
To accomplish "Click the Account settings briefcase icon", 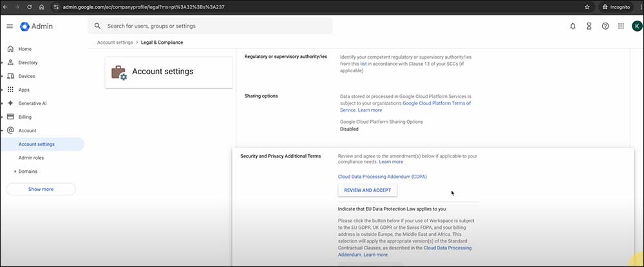I will click(x=119, y=72).
